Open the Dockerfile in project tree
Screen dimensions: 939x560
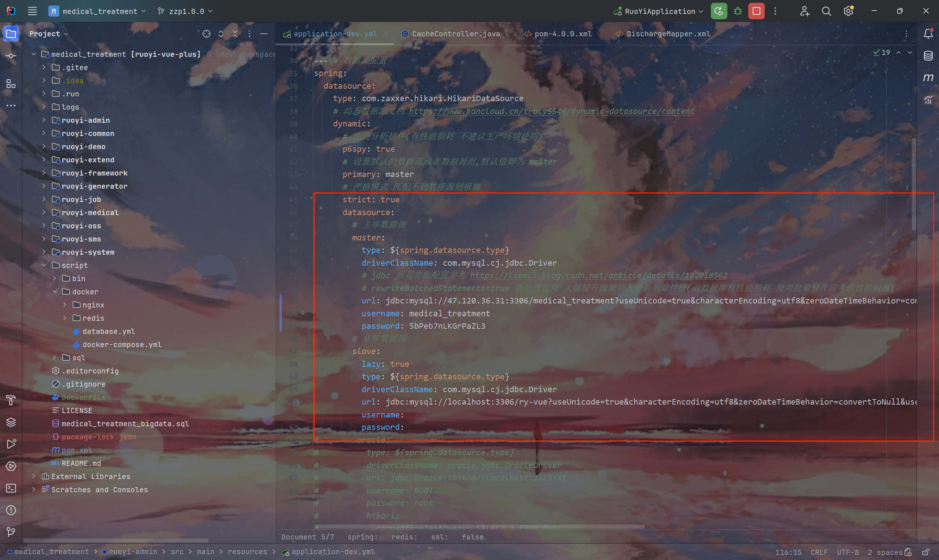(78, 397)
